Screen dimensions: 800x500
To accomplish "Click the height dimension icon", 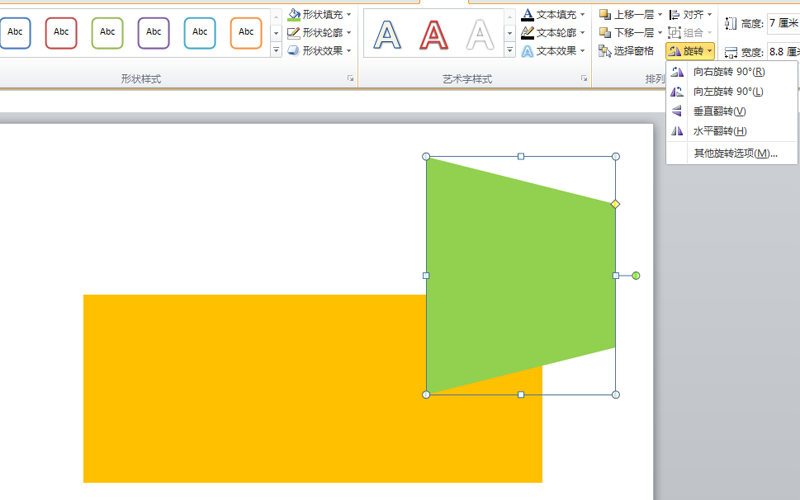I will tap(731, 23).
